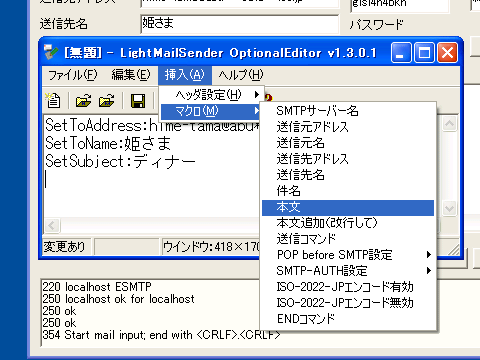
Task: Click editor vertical scrollbar up arrow
Action: [x=449, y=124]
